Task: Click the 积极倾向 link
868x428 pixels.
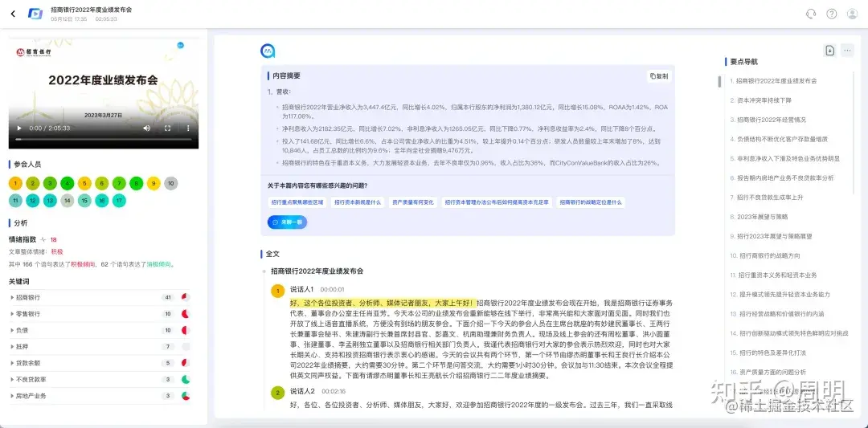Action: point(81,264)
